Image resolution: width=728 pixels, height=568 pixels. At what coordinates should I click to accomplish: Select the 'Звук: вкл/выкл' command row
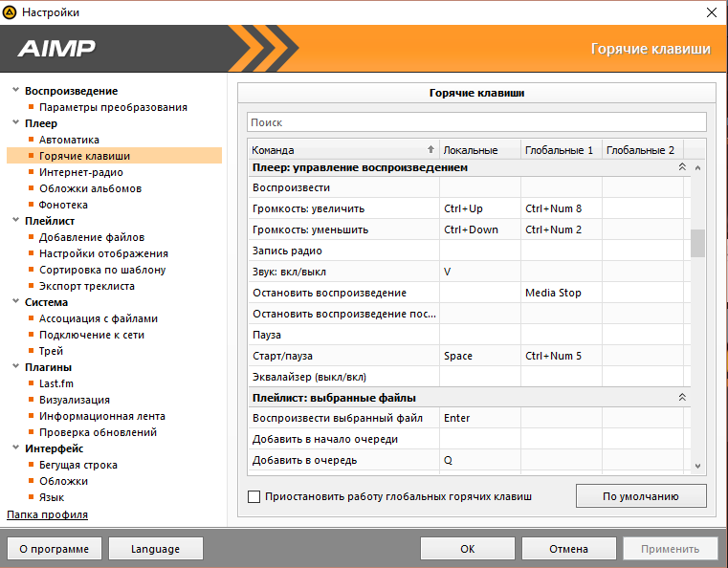point(469,272)
